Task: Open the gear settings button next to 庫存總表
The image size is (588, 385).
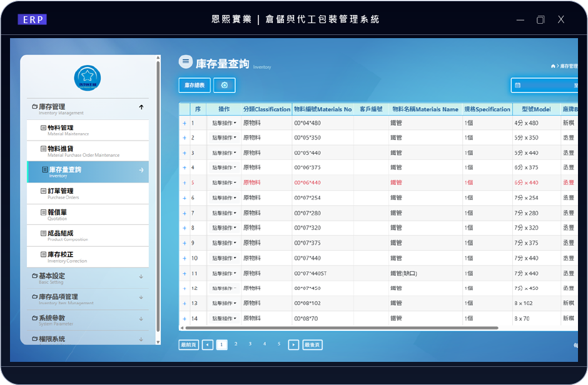Action: pos(225,85)
